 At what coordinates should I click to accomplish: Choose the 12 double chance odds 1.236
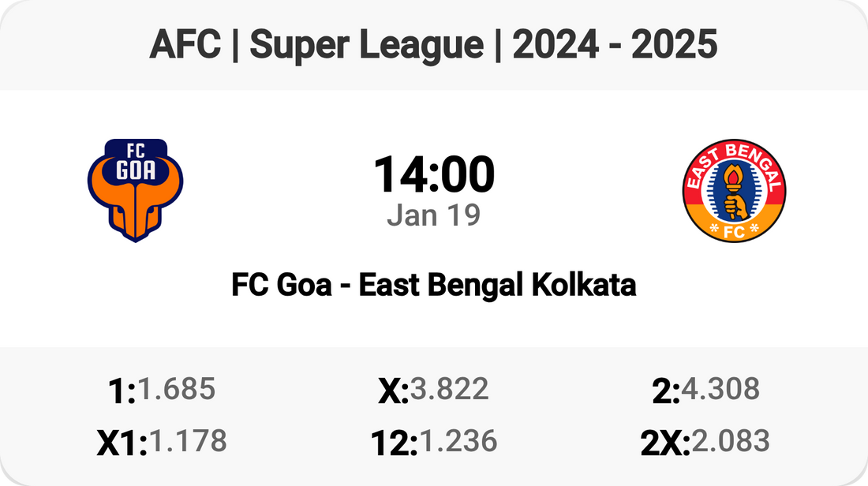[458, 441]
